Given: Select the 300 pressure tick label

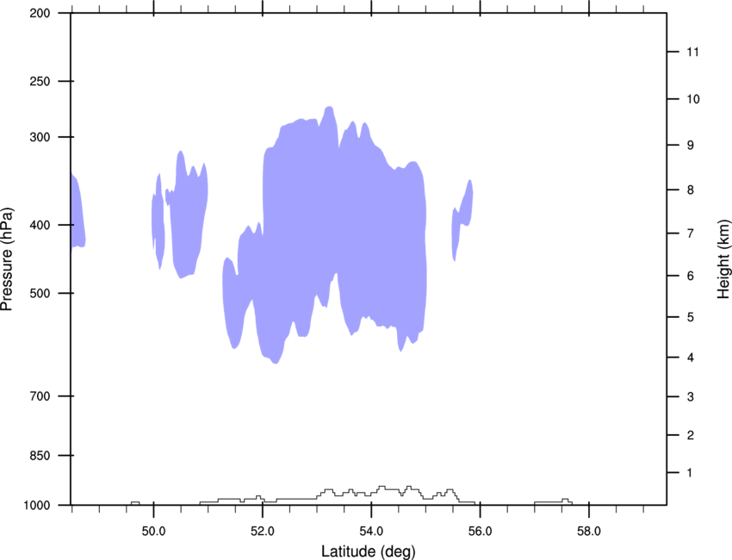Looking at the screenshot, I should click(x=40, y=137).
